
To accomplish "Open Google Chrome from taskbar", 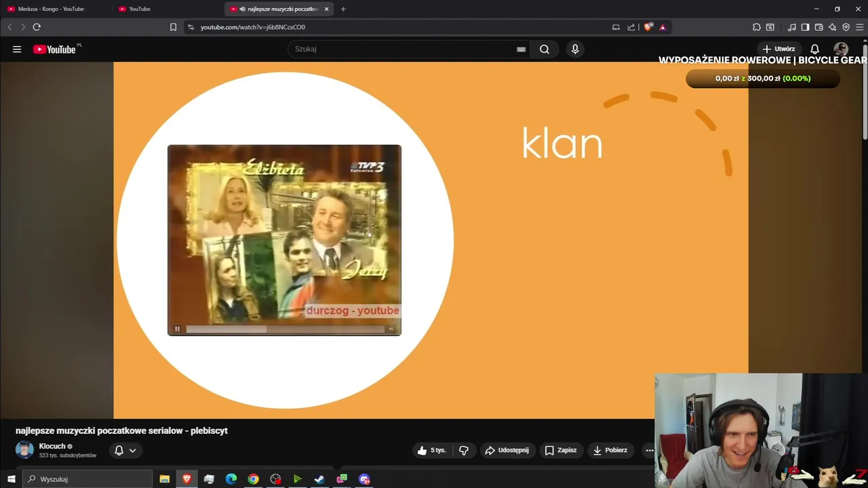I will coord(253,479).
